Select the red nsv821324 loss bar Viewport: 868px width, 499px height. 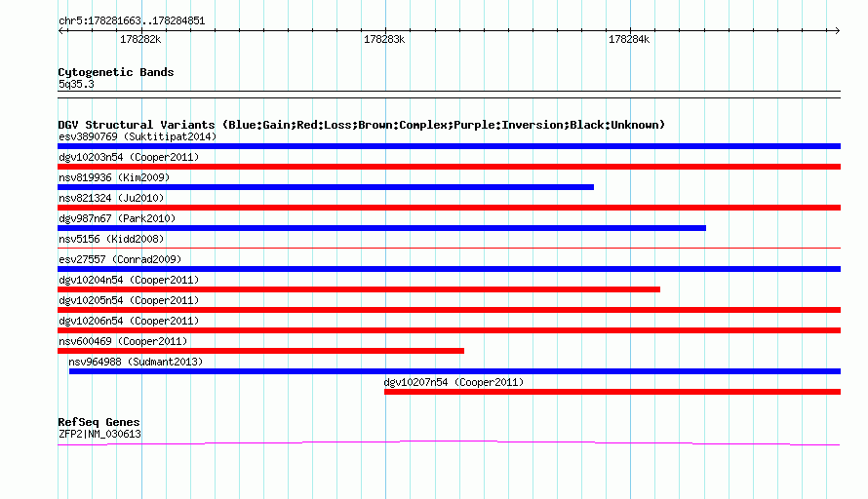click(449, 208)
